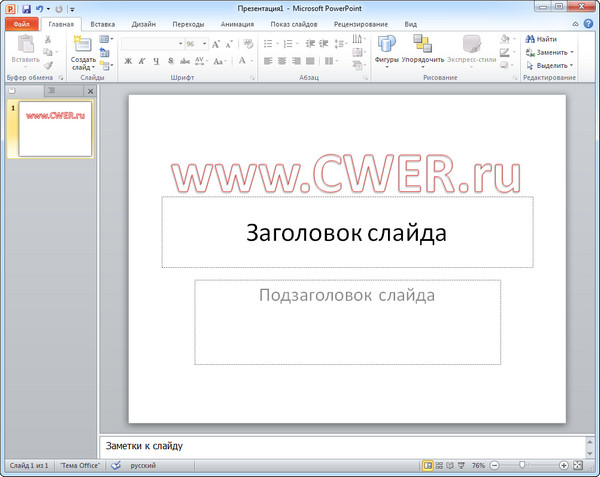Click the spell check icon in status bar
The height and width of the screenshot is (477, 600).
116,466
